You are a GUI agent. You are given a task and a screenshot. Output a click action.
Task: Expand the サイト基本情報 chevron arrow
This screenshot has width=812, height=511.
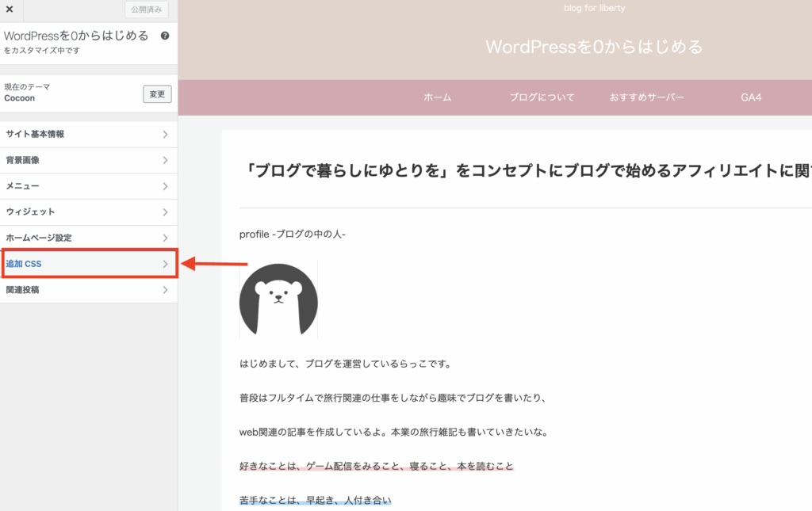pos(165,135)
